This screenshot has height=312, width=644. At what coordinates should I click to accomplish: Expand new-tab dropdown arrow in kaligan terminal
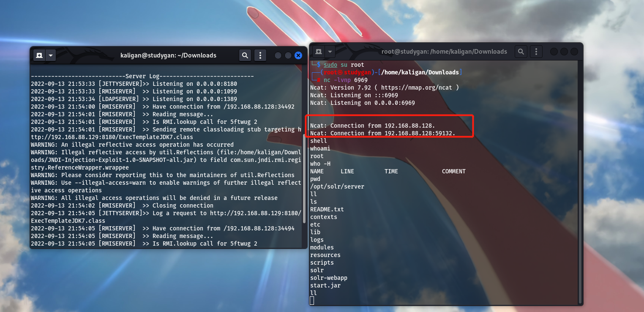pyautogui.click(x=51, y=55)
